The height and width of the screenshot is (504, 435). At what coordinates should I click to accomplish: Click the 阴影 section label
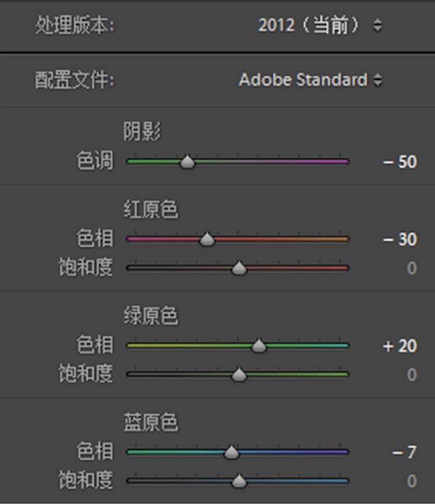pyautogui.click(x=142, y=132)
